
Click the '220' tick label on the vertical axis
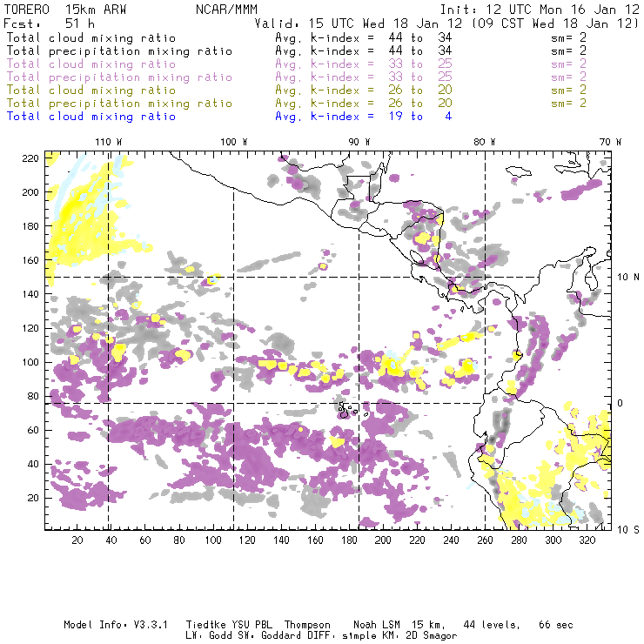[x=30, y=158]
